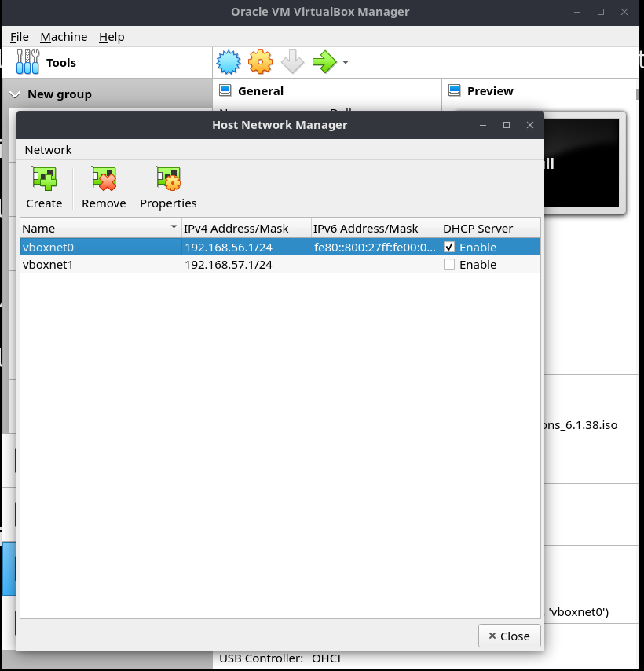644x671 pixels.
Task: Open the Machine menu
Action: [64, 37]
